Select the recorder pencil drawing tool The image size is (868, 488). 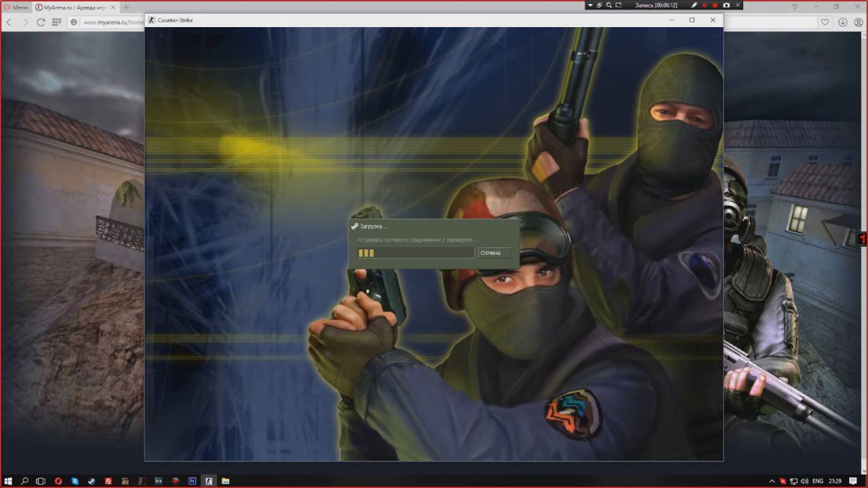click(694, 5)
